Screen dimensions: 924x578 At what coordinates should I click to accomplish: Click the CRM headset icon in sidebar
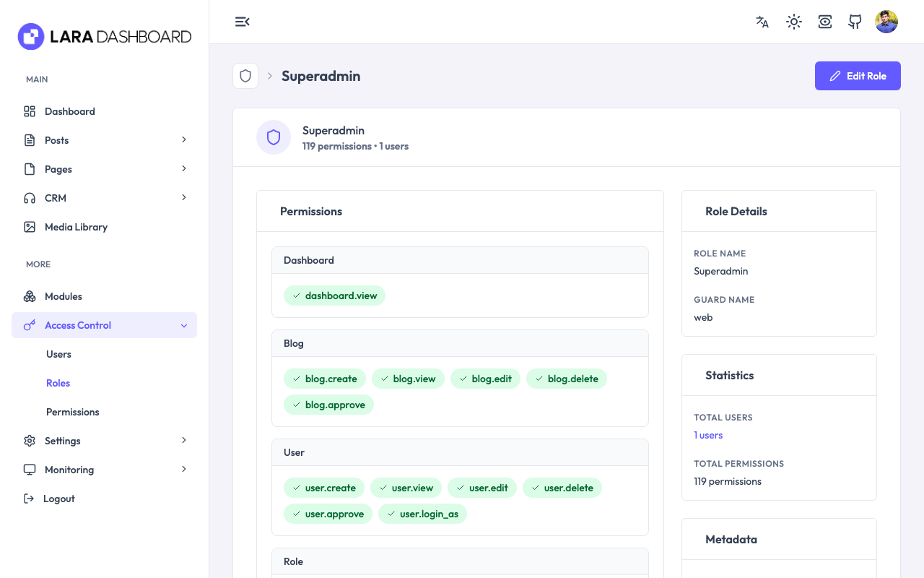pos(30,198)
